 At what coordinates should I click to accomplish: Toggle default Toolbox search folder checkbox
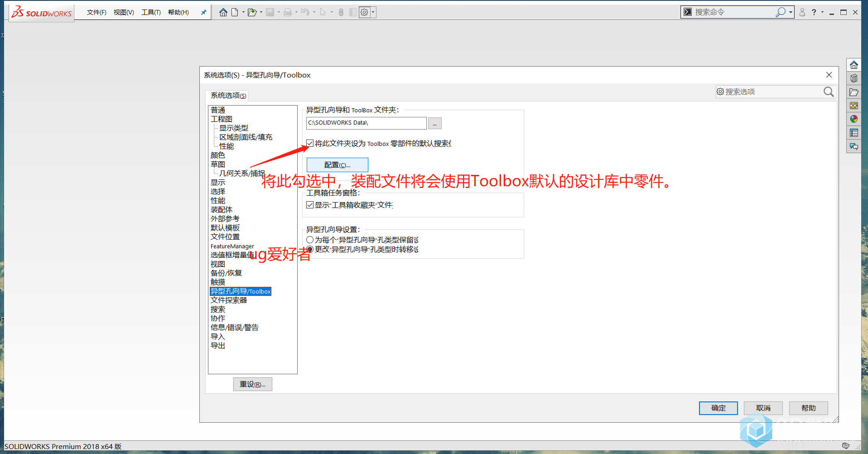click(310, 143)
